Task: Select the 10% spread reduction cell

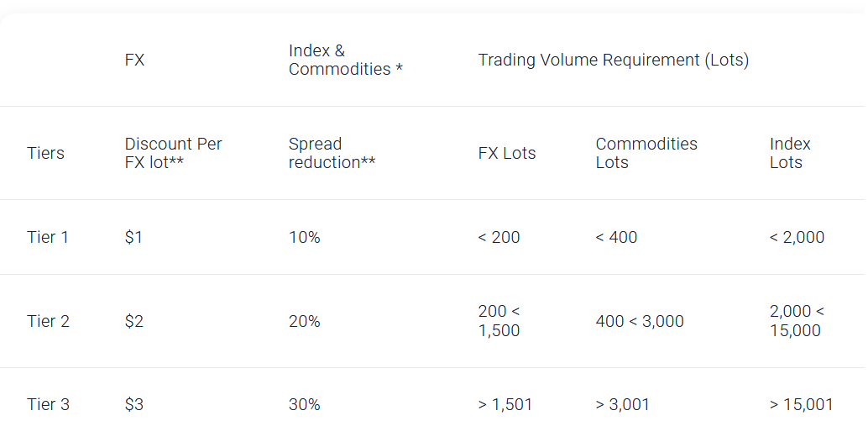Action: click(304, 237)
